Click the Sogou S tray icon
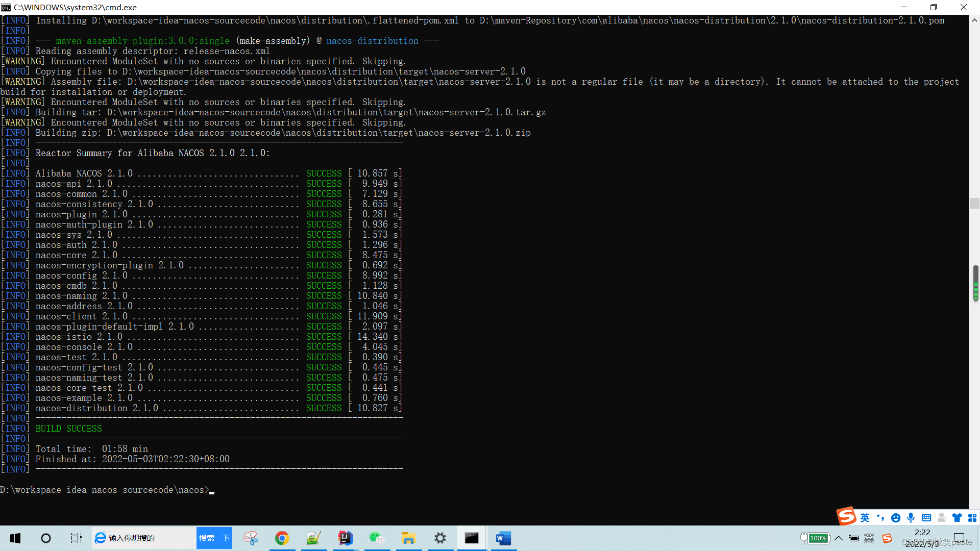 click(x=887, y=538)
